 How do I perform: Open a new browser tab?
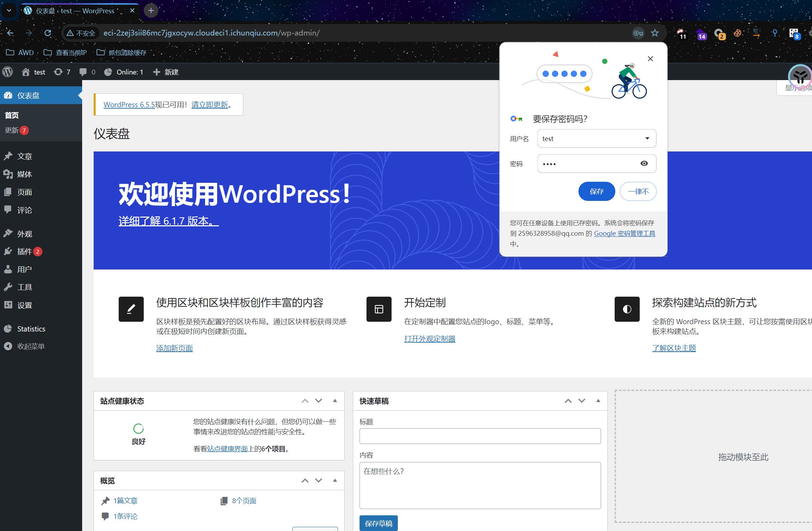point(151,11)
